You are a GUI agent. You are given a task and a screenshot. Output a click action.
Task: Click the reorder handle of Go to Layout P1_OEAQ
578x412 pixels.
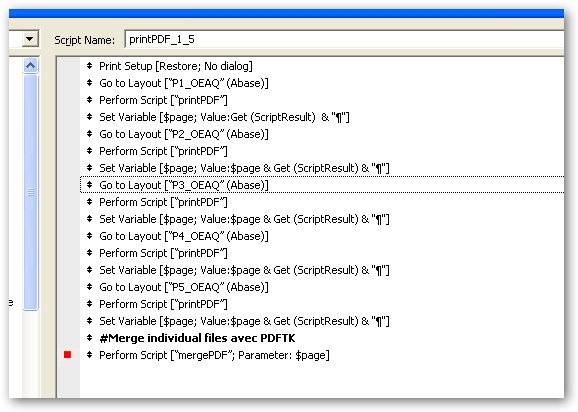pyautogui.click(x=89, y=83)
